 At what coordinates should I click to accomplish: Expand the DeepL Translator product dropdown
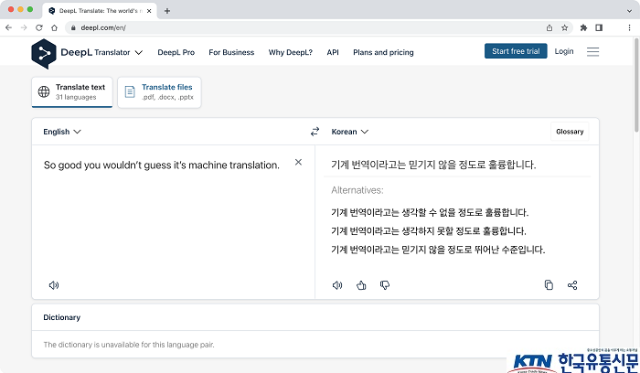(139, 53)
